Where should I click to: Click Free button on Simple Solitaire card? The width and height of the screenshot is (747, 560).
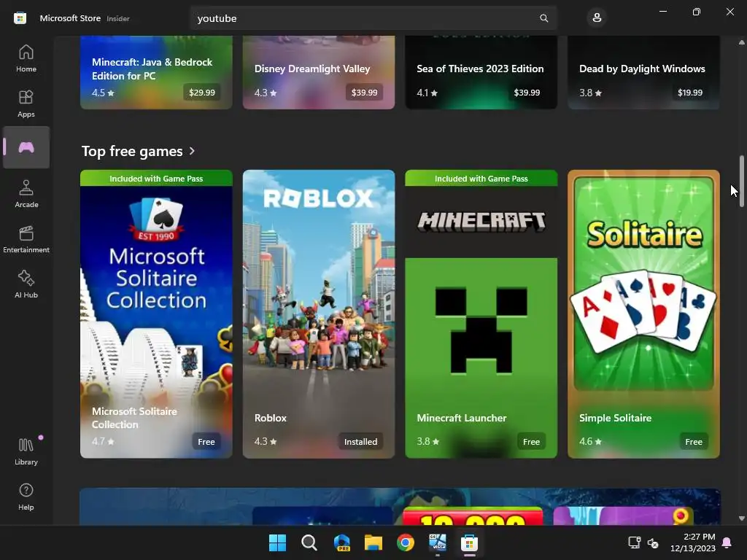pyautogui.click(x=694, y=442)
